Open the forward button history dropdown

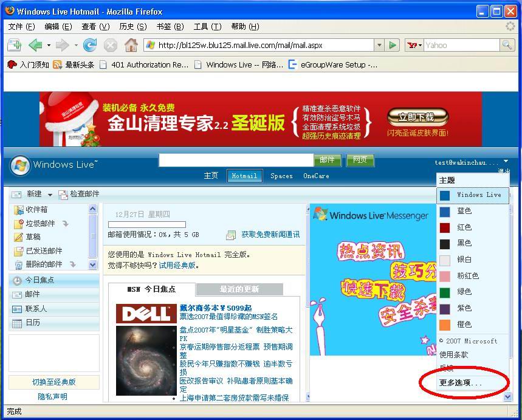[x=76, y=45]
